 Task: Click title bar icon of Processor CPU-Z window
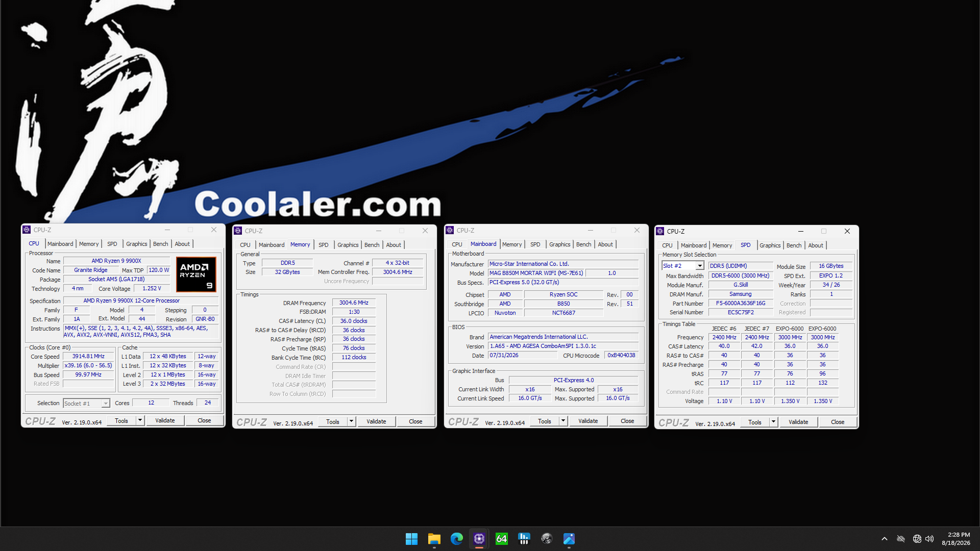(27, 230)
